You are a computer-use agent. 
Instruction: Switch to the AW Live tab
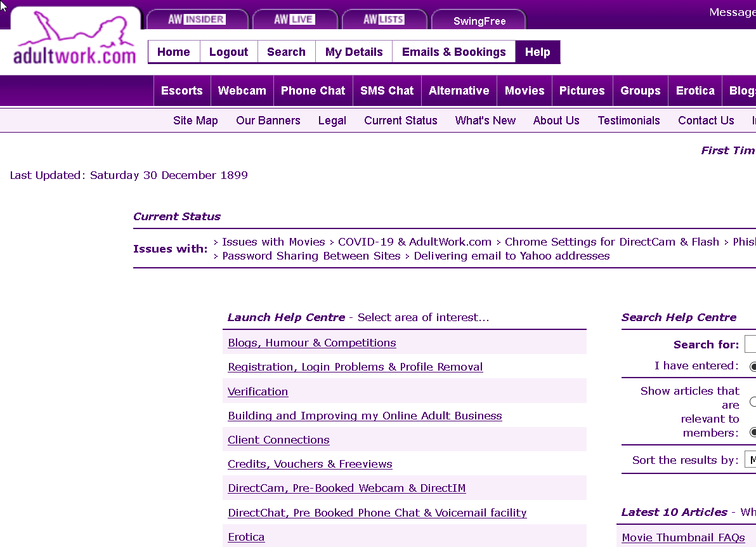pos(294,19)
